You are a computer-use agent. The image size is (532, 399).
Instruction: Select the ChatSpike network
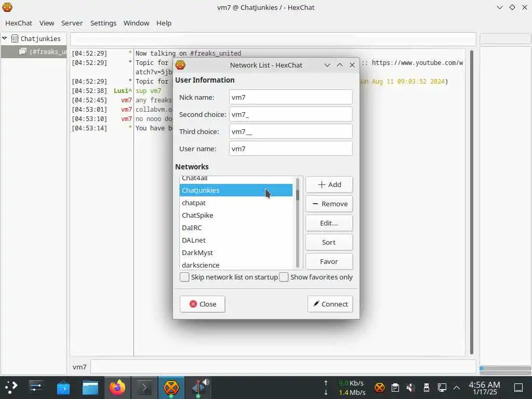pos(236,215)
